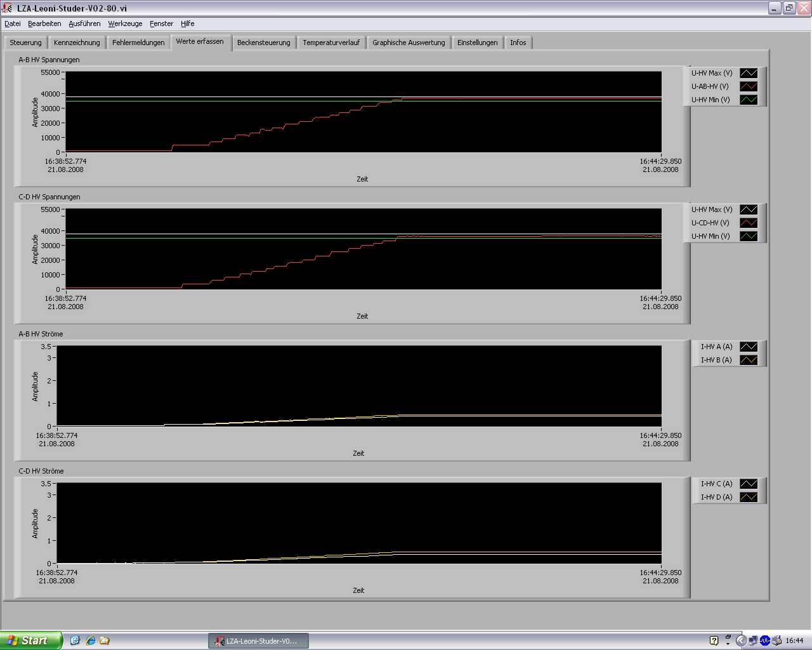Click the third Quick Launch icon
Viewport: 812px width, 650px height.
tap(105, 640)
